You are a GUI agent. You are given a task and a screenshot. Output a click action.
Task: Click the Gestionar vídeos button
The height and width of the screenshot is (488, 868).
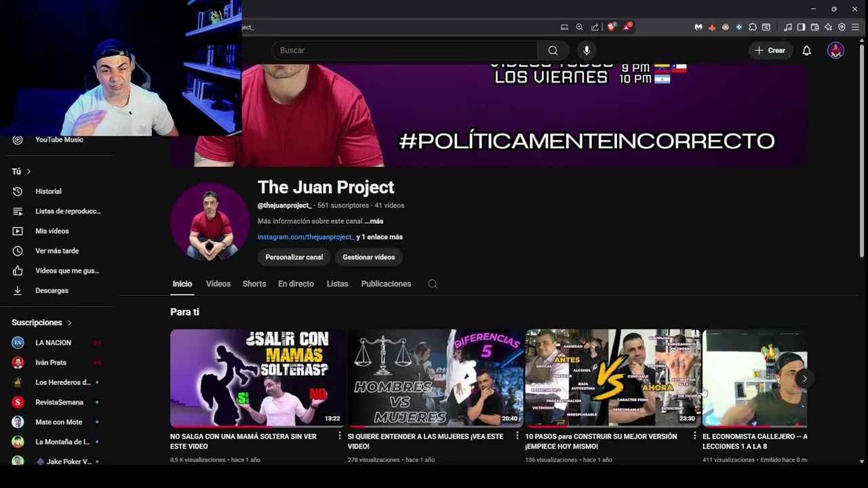click(x=369, y=257)
